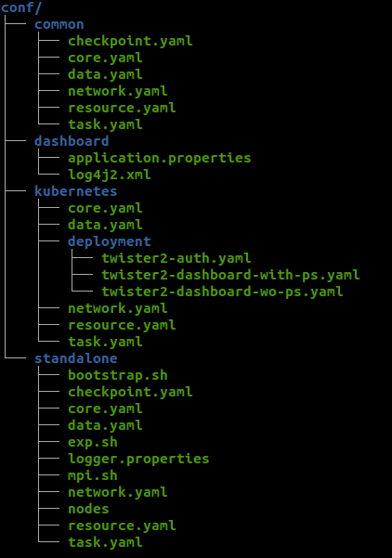
Task: Select the nodes file entry
Action: point(88,509)
